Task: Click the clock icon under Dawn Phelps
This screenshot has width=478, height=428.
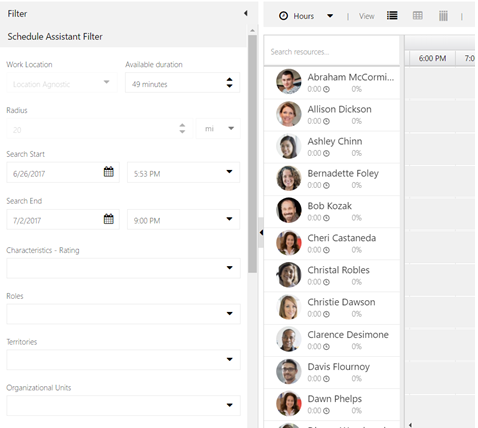Action: (x=326, y=411)
